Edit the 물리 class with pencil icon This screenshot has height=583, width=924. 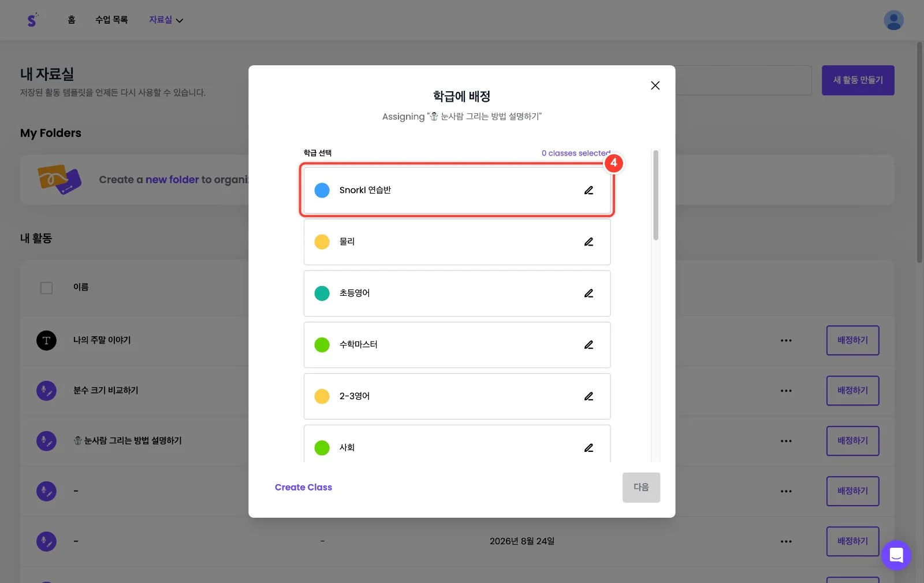588,242
